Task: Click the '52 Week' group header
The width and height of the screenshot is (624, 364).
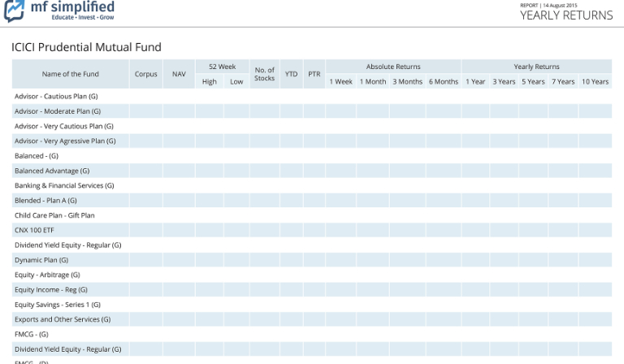Action: tap(223, 67)
